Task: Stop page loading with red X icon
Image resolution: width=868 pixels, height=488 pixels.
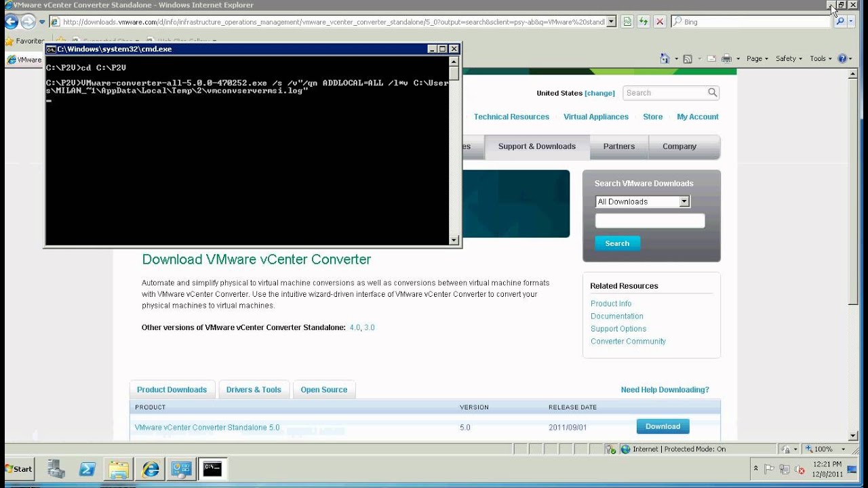Action: [659, 22]
